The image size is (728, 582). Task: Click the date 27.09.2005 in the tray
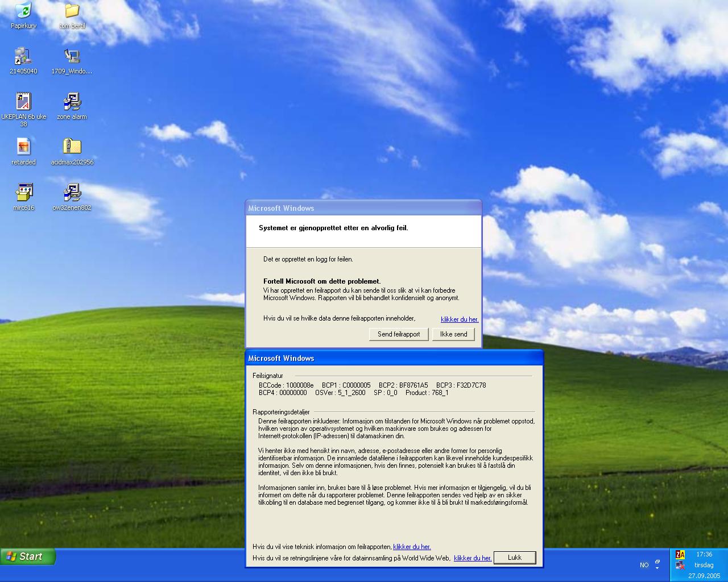tap(704, 576)
